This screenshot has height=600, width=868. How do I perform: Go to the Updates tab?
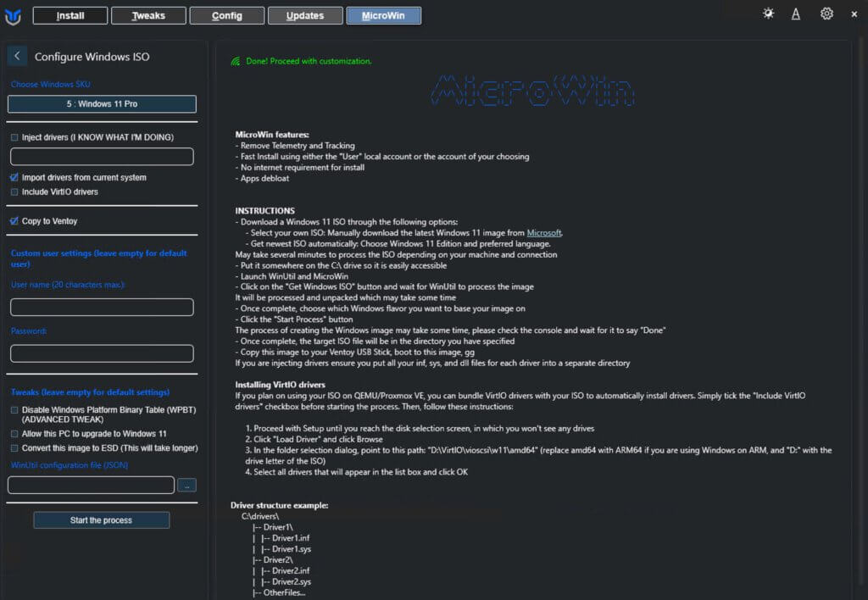pyautogui.click(x=305, y=15)
